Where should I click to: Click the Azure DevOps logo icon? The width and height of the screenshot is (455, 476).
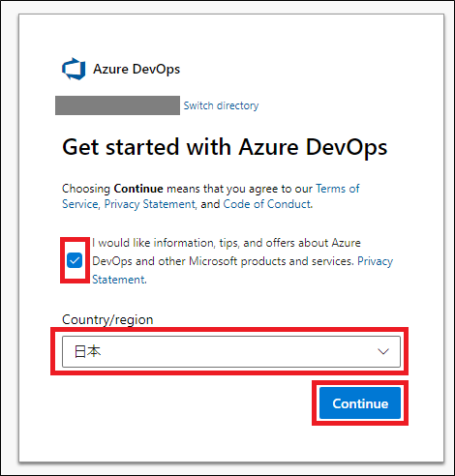74,69
